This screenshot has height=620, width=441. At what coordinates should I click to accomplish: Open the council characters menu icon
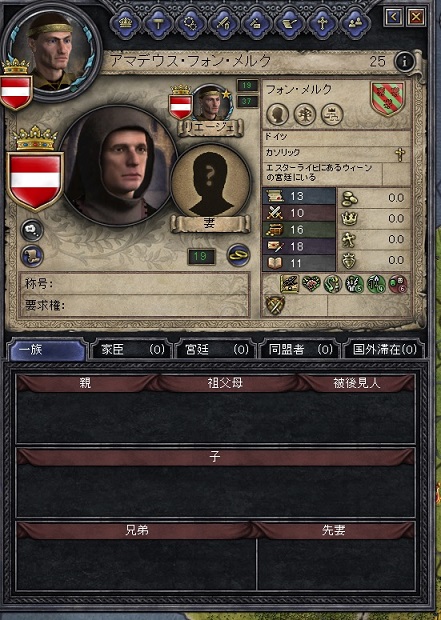pyautogui.click(x=354, y=24)
